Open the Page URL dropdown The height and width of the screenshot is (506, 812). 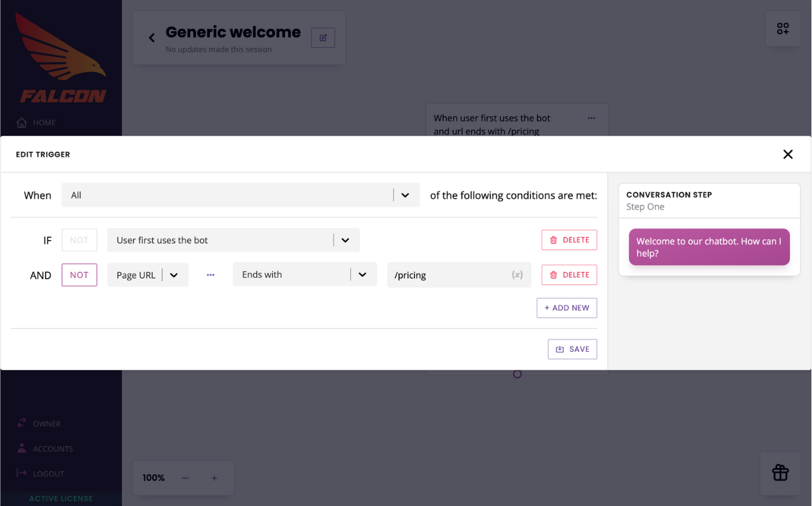pos(148,275)
